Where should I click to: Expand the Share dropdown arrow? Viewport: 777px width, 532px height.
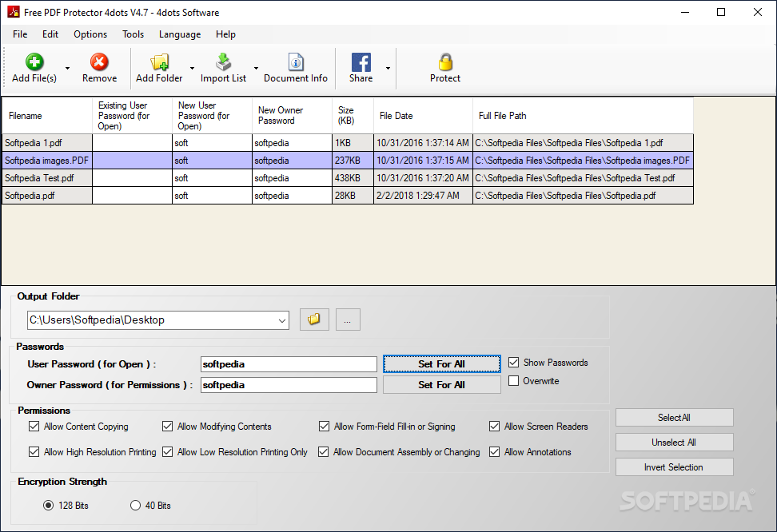tap(388, 69)
